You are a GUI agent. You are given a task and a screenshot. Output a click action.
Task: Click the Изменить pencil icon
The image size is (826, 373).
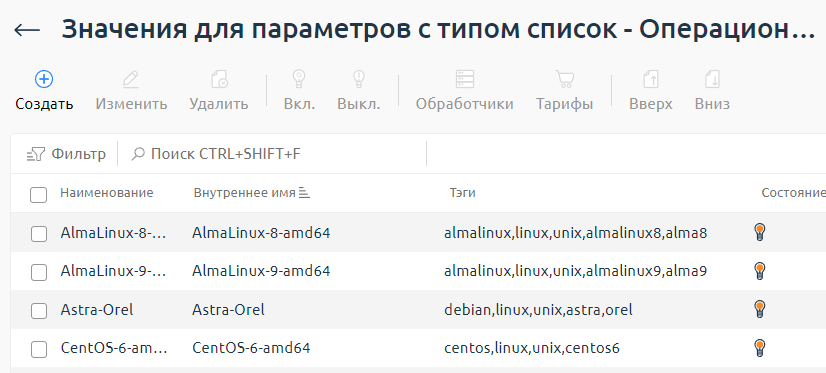point(131,79)
